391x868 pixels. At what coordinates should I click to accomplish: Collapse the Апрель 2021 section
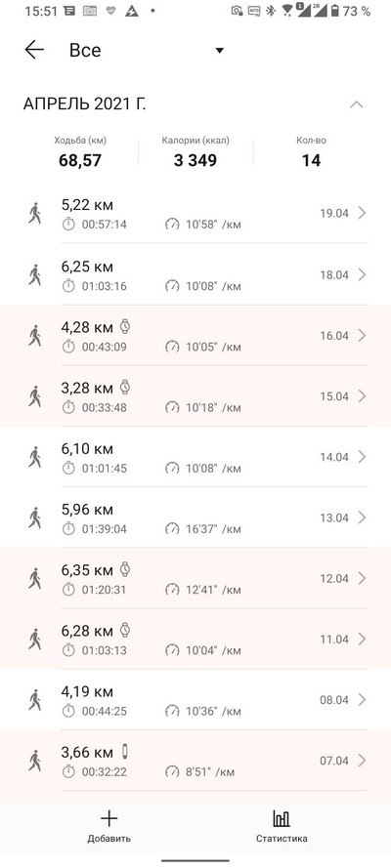357,104
